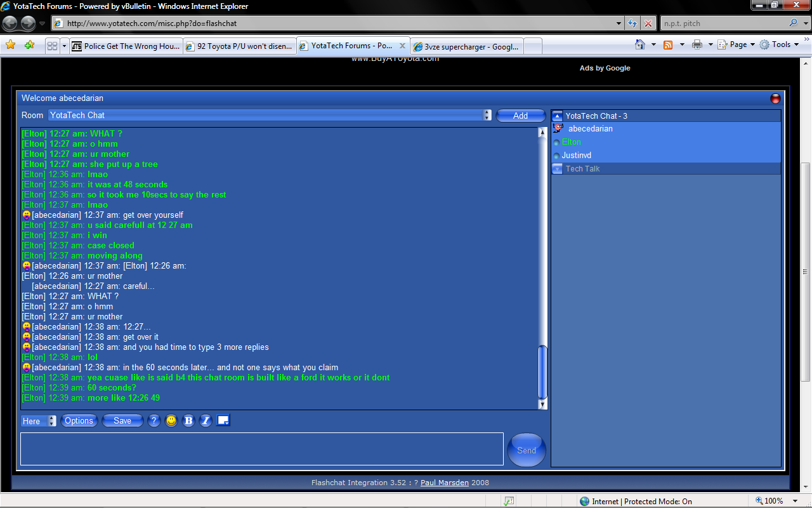Toggle italic text formatting
This screenshot has height=508, width=812.
pos(206,421)
